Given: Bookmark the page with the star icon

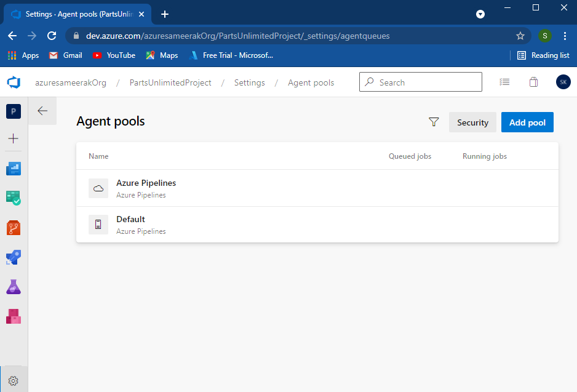Looking at the screenshot, I should click(520, 36).
